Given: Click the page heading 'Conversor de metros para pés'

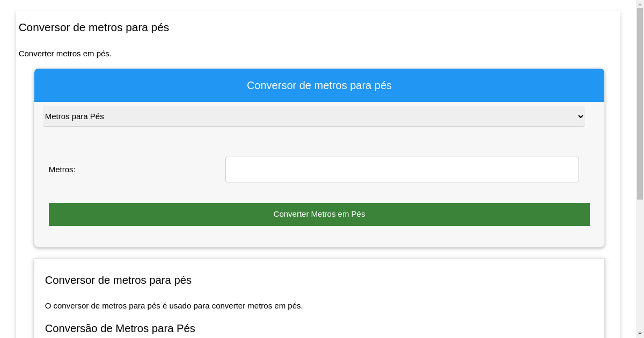Looking at the screenshot, I should [93, 27].
